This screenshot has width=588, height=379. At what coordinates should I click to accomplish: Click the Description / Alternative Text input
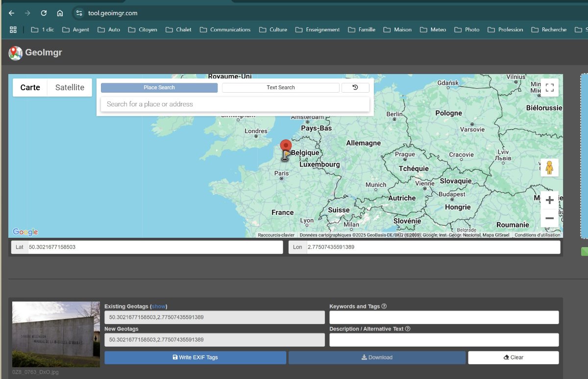pyautogui.click(x=444, y=340)
